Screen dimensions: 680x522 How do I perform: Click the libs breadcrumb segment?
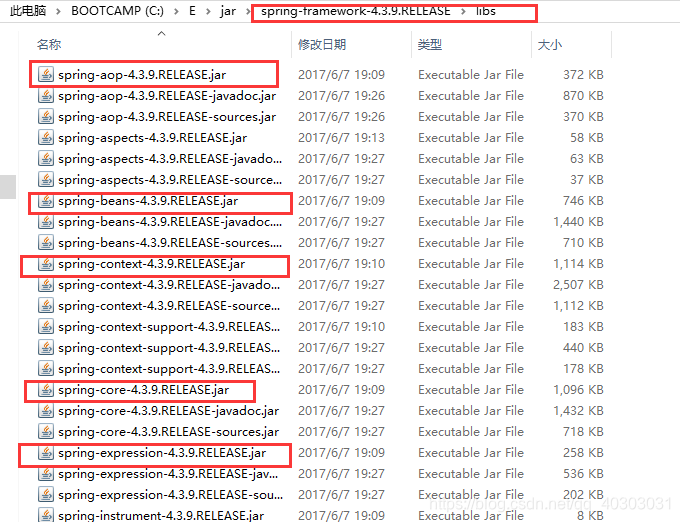pos(486,11)
